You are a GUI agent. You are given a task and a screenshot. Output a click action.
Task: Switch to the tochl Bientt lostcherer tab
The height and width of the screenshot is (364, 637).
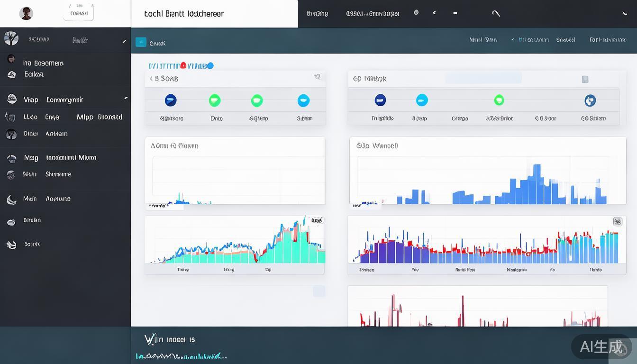pos(184,14)
